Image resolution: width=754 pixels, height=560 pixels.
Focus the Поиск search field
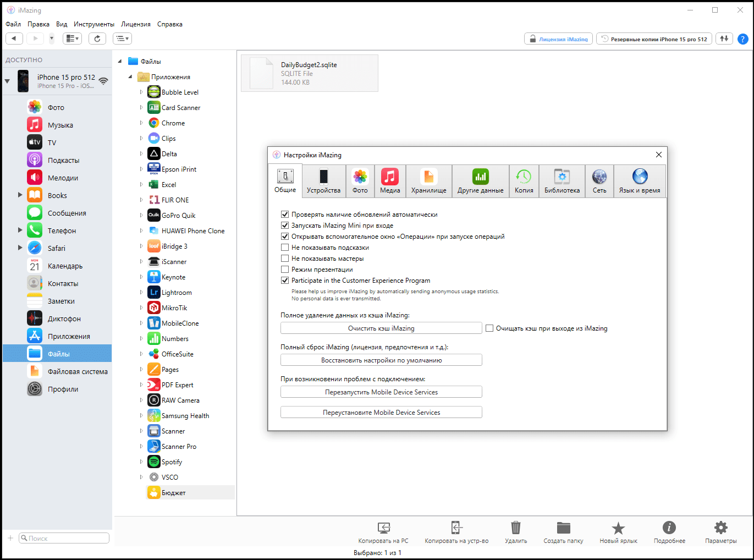[x=64, y=538]
